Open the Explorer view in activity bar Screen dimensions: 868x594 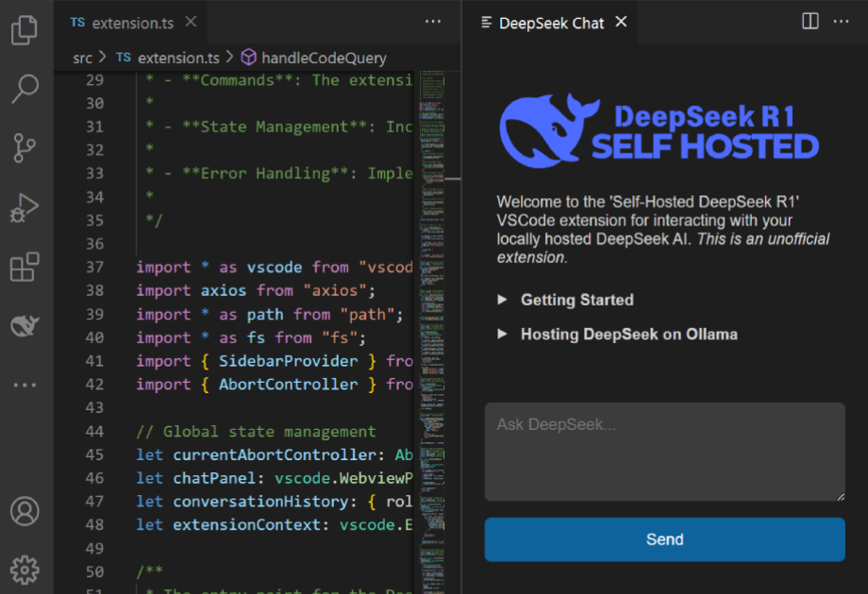[x=25, y=30]
